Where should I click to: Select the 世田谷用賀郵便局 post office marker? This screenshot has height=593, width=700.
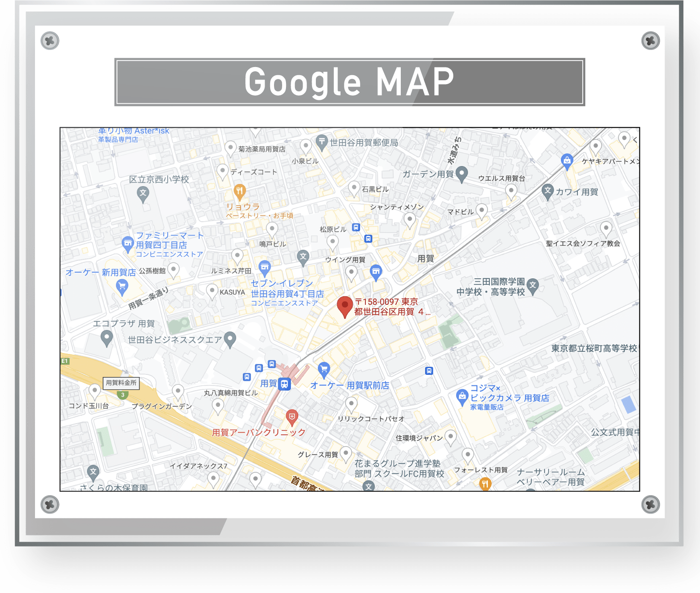tap(322, 143)
